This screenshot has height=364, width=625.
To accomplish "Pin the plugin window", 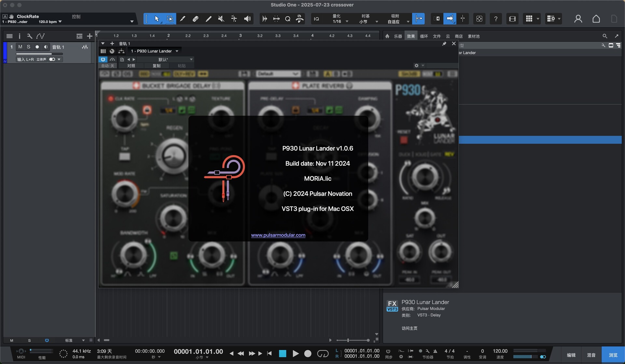I will pos(444,44).
